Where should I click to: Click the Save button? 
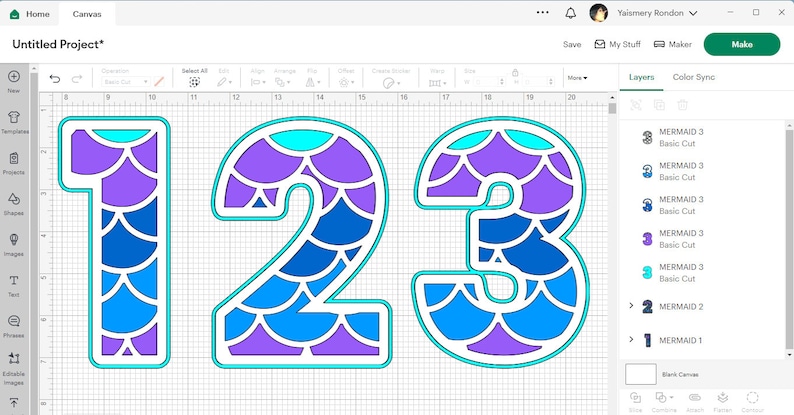pyautogui.click(x=572, y=45)
